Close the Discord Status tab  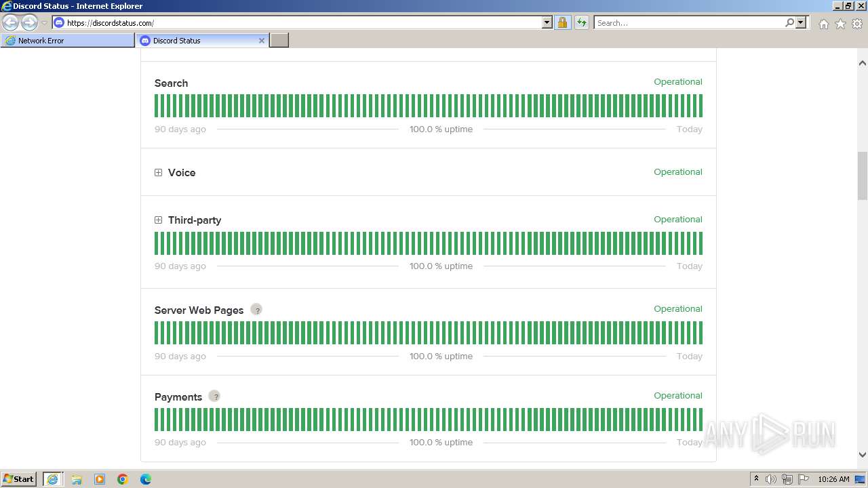pyautogui.click(x=262, y=41)
